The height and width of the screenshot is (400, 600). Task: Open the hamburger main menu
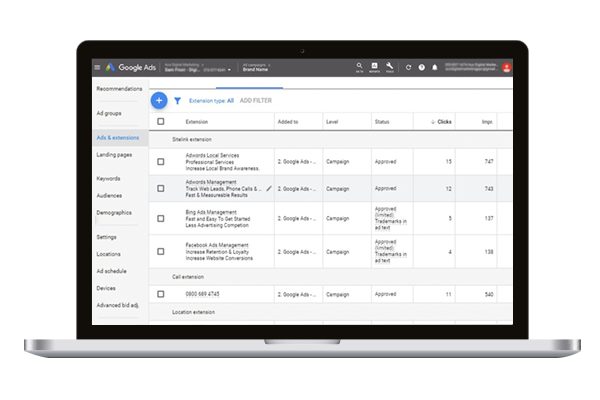coord(97,67)
